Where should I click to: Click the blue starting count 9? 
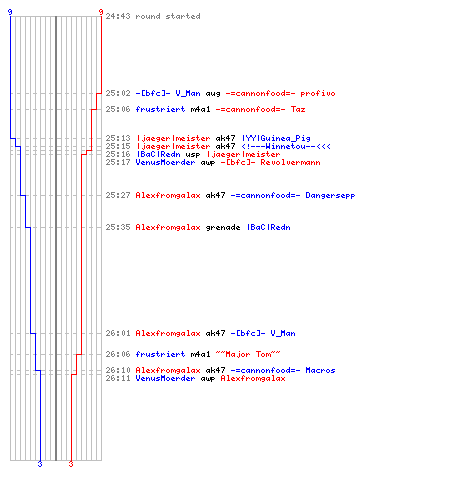(x=10, y=12)
